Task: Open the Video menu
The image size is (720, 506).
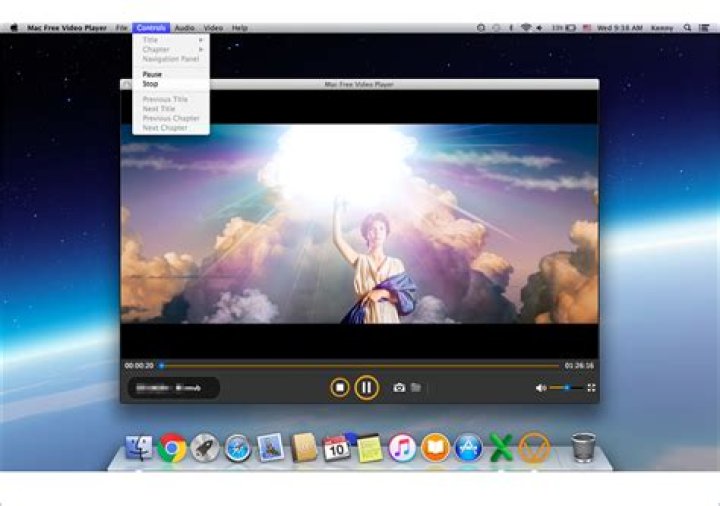Action: (213, 28)
